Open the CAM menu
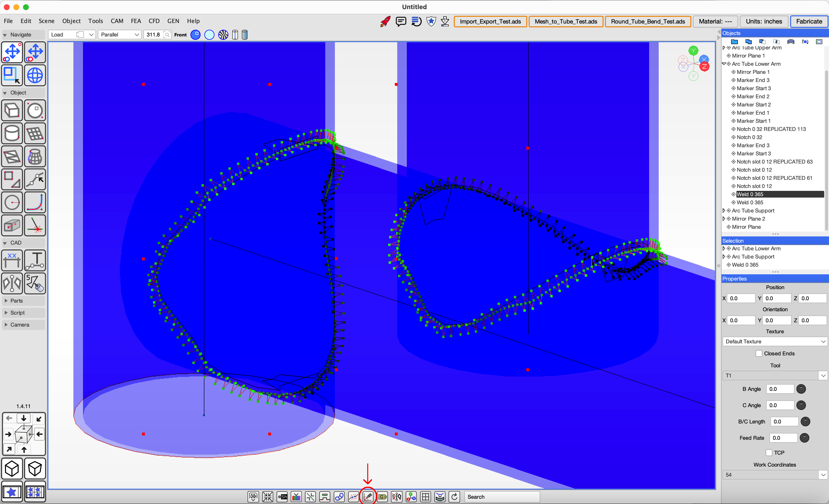The width and height of the screenshot is (829, 504). click(x=117, y=21)
